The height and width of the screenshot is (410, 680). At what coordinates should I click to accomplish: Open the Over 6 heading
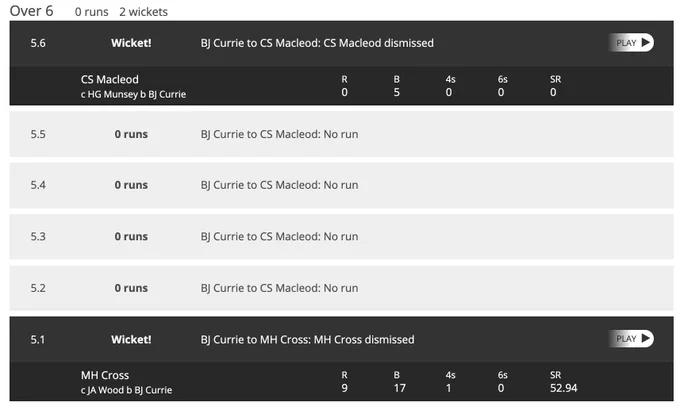31,11
